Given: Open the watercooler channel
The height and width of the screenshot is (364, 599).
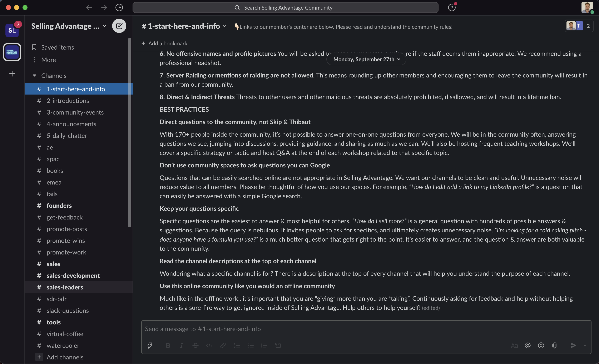Looking at the screenshot, I should 79,345.
